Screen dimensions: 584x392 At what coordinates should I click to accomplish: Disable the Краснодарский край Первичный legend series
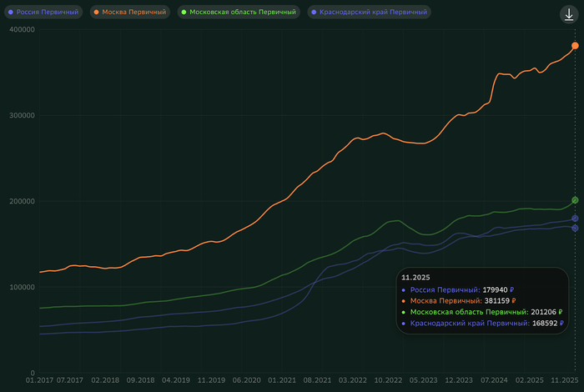pyautogui.click(x=368, y=13)
